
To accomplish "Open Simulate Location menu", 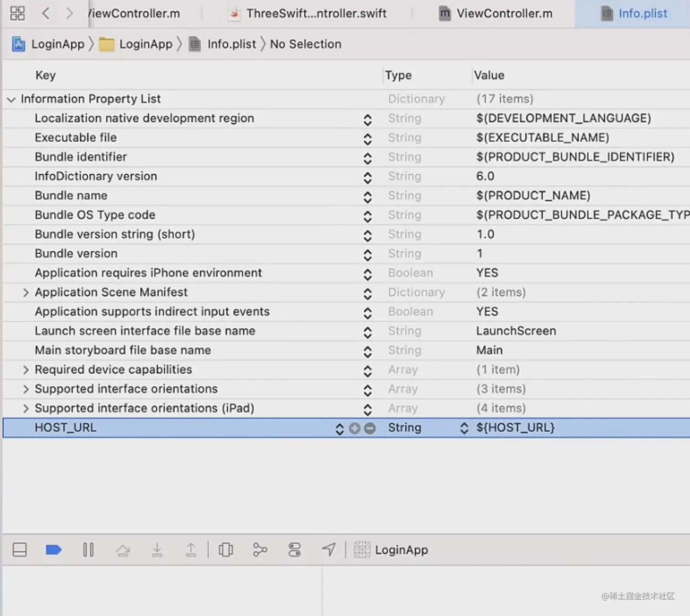I will click(329, 550).
